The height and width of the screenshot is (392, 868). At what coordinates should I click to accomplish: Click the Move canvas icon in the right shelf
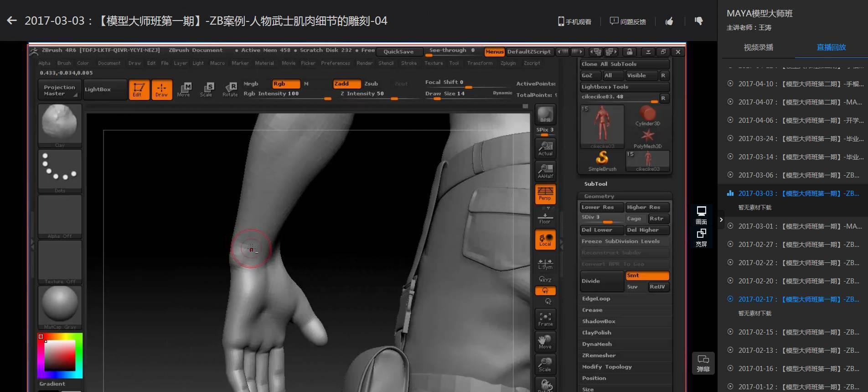[x=545, y=342]
